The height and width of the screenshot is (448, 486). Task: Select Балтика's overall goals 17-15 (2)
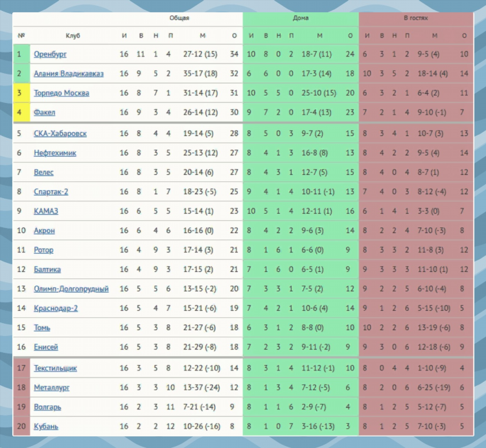pos(198,269)
